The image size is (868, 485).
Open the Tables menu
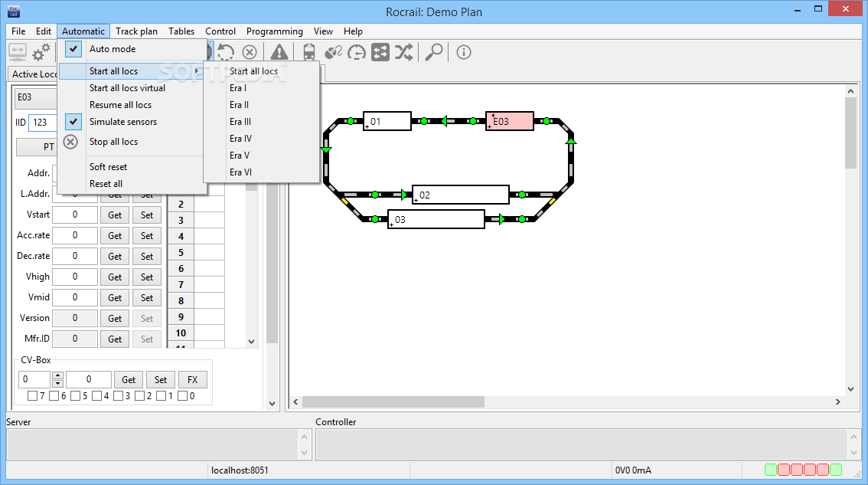181,31
